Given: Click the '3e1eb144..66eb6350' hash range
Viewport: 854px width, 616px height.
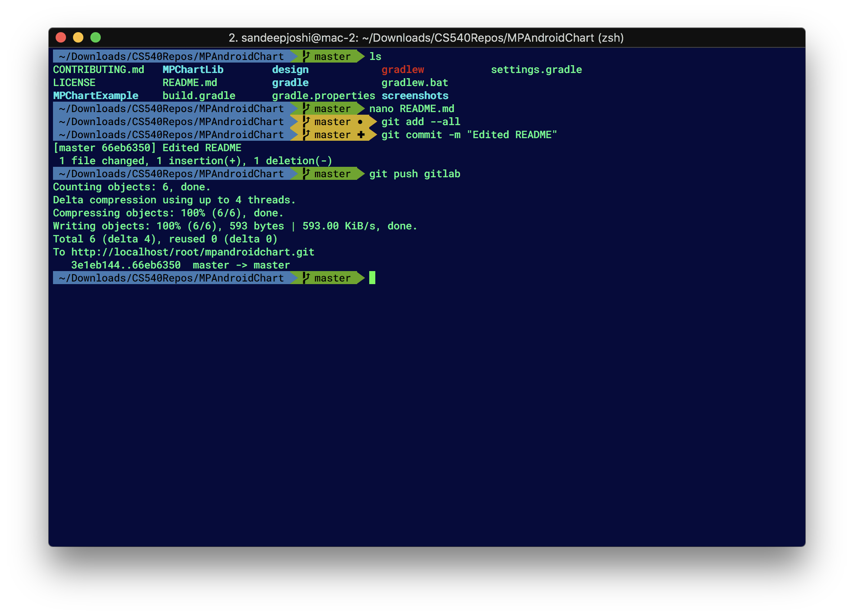Looking at the screenshot, I should [126, 265].
